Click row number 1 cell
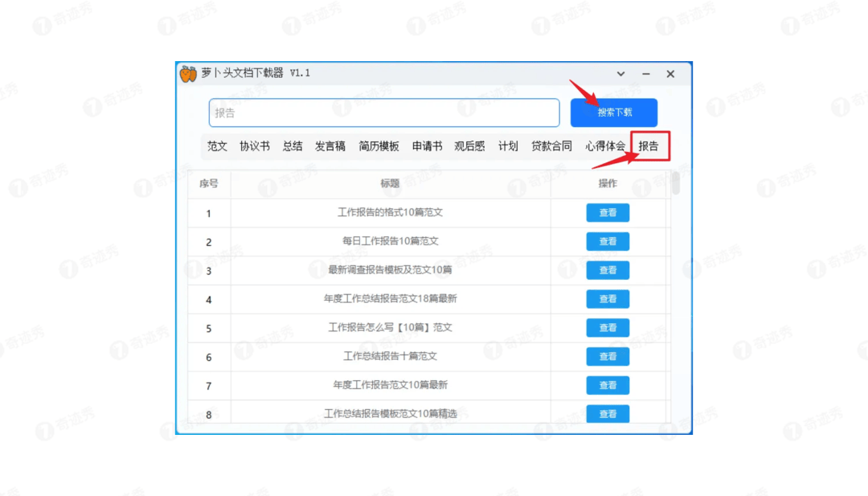Screen dimensions: 868x496 click(209, 214)
